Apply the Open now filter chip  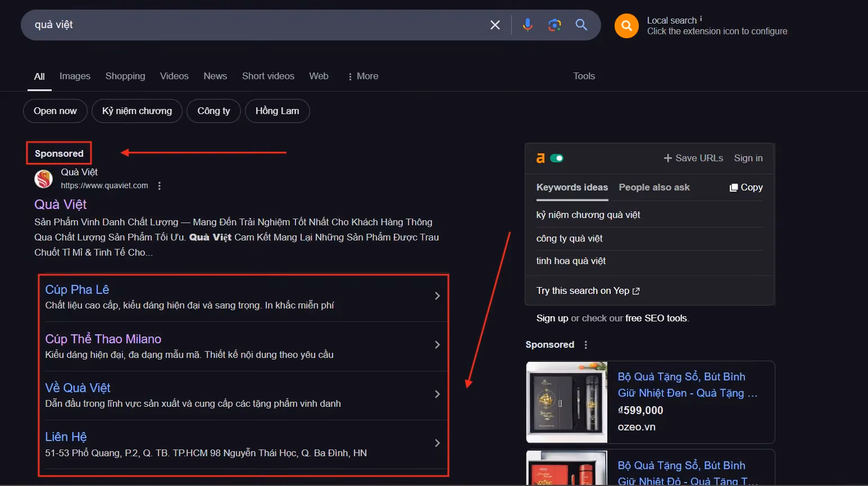(x=55, y=111)
